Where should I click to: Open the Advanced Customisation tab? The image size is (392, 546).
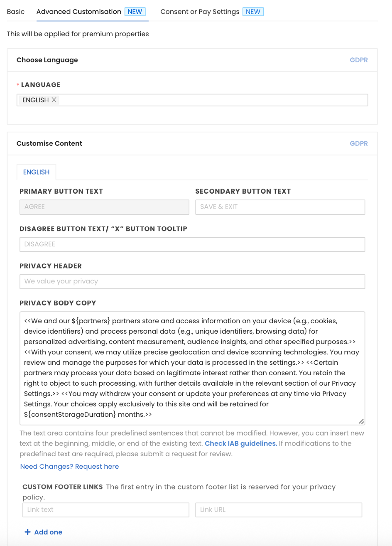point(79,12)
